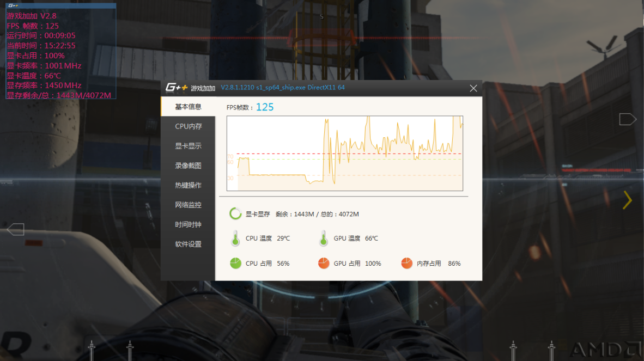This screenshot has width=644, height=361.
Task: Click the FPS history chart
Action: 344,154
